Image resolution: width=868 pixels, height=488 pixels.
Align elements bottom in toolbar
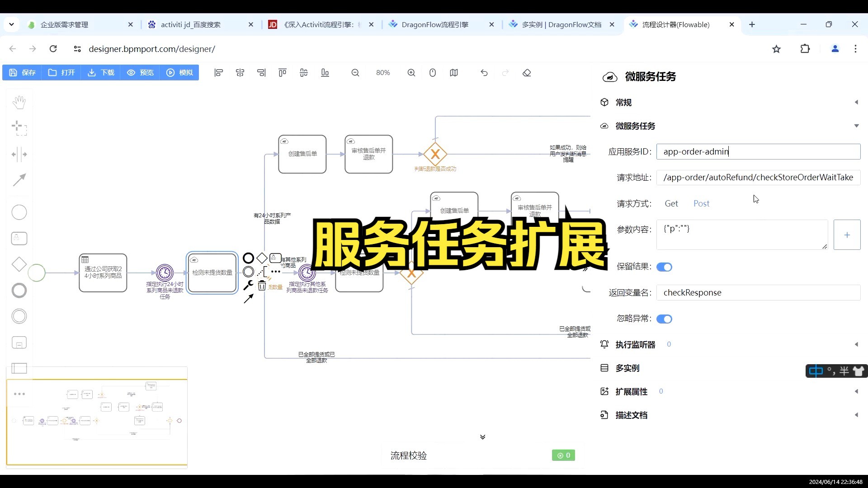tap(325, 73)
